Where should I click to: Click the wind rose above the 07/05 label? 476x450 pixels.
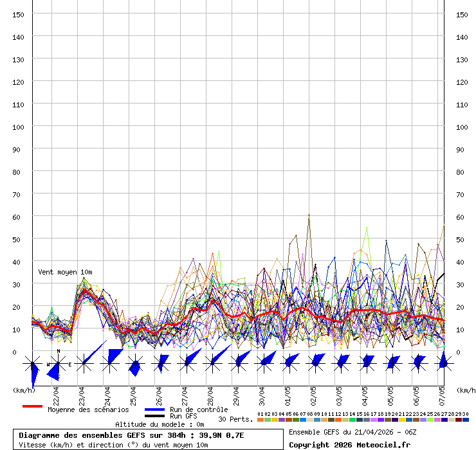tap(443, 363)
